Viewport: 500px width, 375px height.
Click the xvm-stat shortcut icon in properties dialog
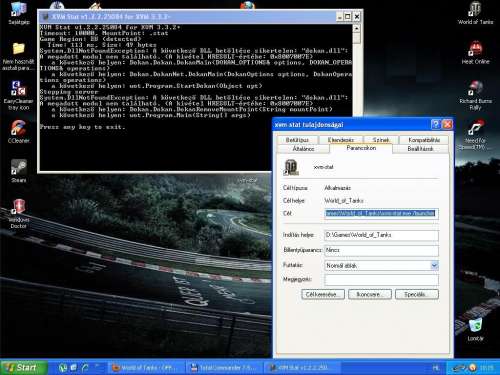pos(291,167)
